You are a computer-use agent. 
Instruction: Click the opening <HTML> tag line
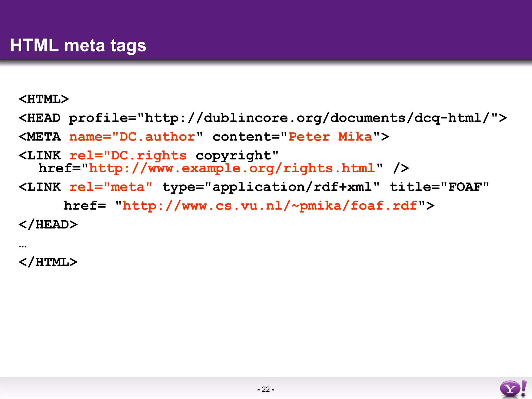tap(44, 99)
